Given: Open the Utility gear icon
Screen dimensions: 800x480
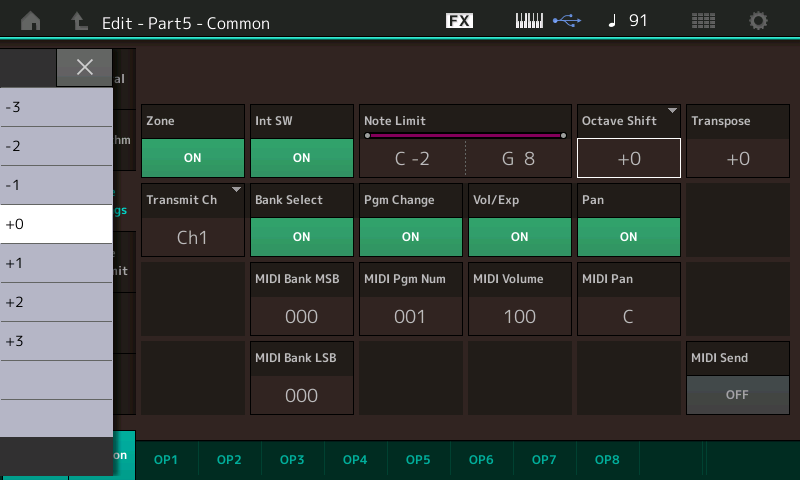Looking at the screenshot, I should point(758,20).
